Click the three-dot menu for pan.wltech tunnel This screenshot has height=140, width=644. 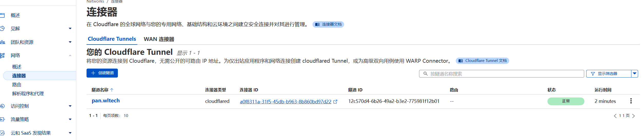pyautogui.click(x=631, y=101)
